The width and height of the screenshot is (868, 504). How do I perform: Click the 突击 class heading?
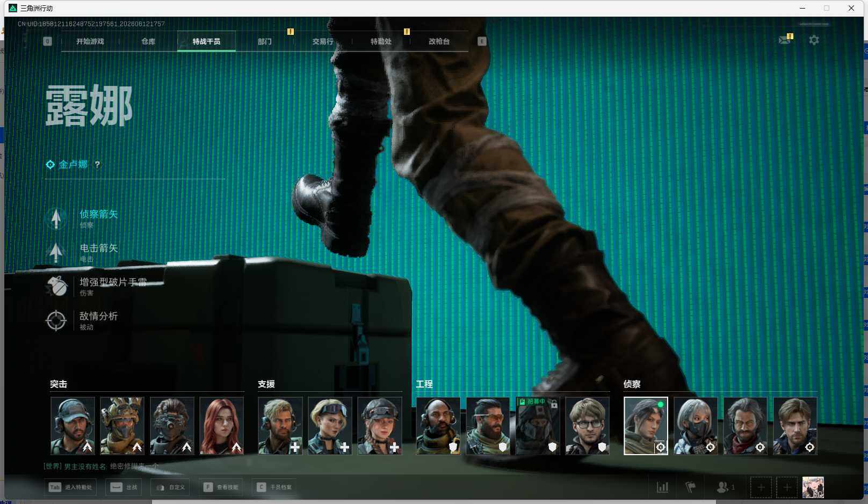tap(59, 384)
